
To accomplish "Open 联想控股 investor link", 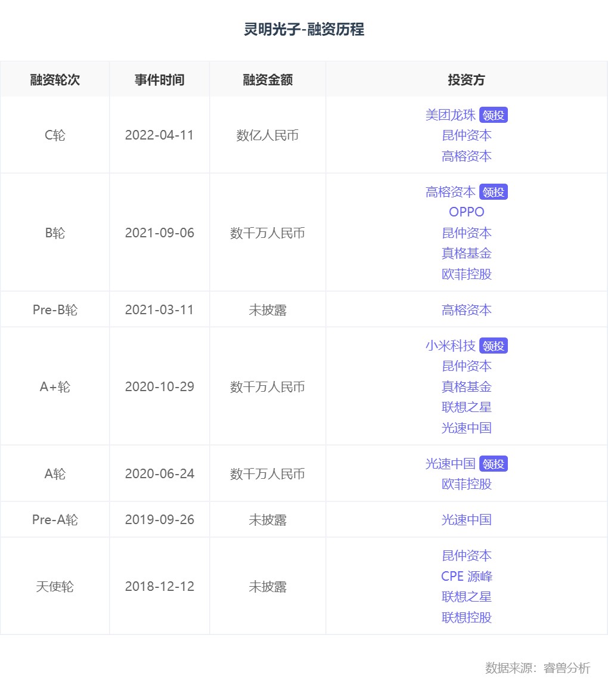I will coord(467,617).
